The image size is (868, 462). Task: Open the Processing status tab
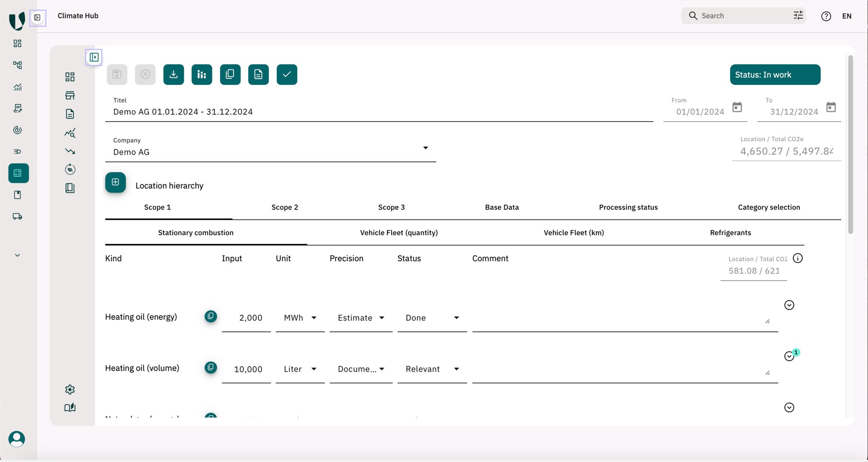628,207
